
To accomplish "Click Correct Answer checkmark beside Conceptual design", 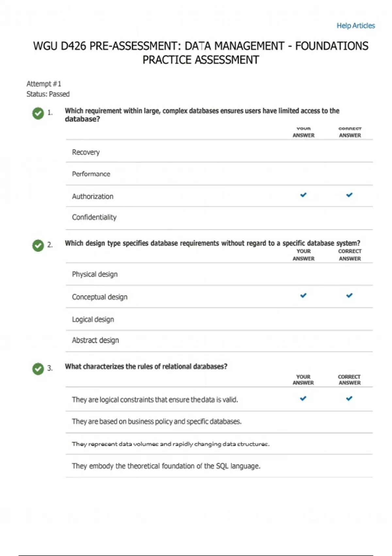I will [x=349, y=295].
